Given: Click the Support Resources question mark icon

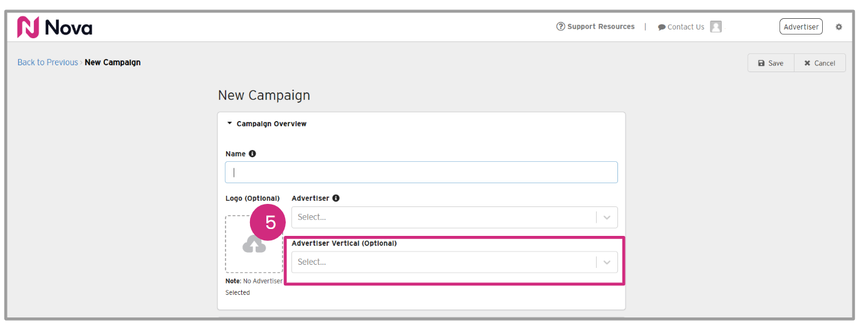Looking at the screenshot, I should pyautogui.click(x=560, y=26).
